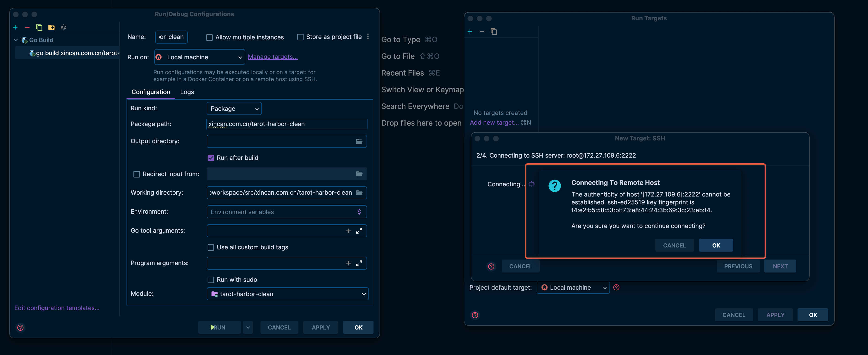
Task: Collapse the Go Build tree node
Action: 16,40
